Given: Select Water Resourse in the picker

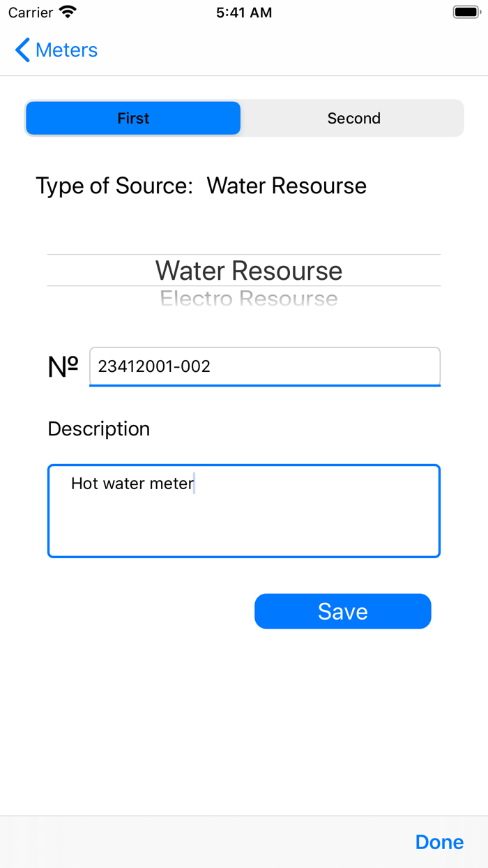Looking at the screenshot, I should [249, 271].
